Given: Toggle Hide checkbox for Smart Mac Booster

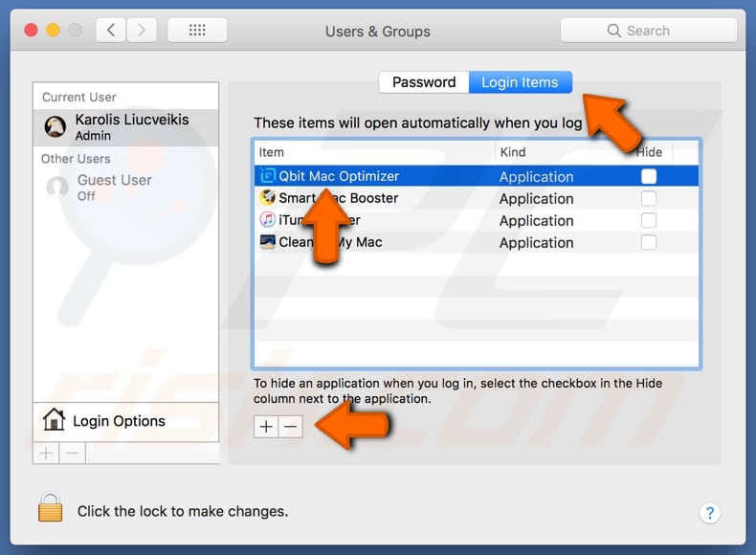Looking at the screenshot, I should [x=649, y=198].
